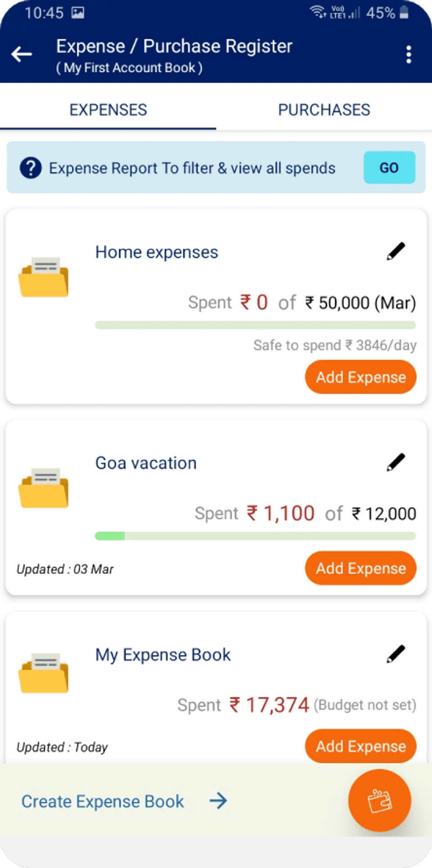Add Expense to Goa vacation
Screen dimensions: 432x868
coord(360,568)
